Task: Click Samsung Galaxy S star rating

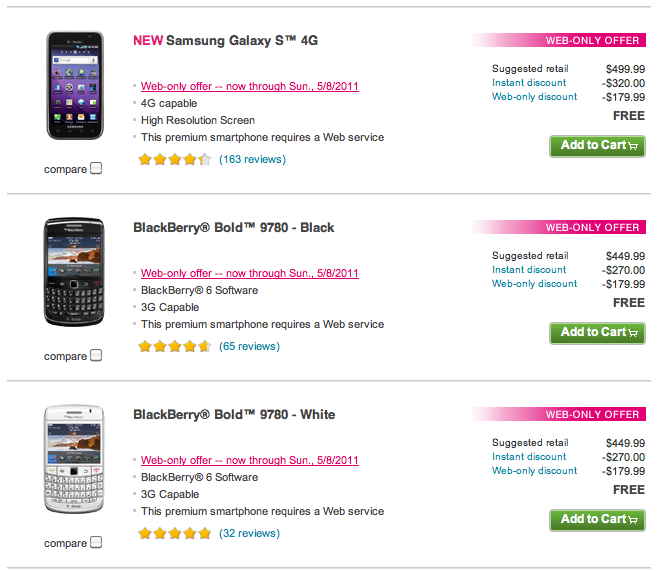Action: click(174, 159)
